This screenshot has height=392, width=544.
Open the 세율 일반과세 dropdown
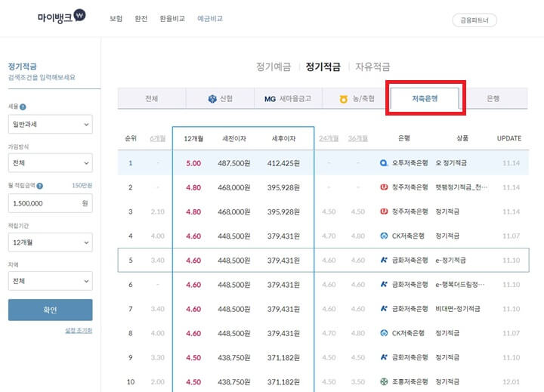click(51, 124)
